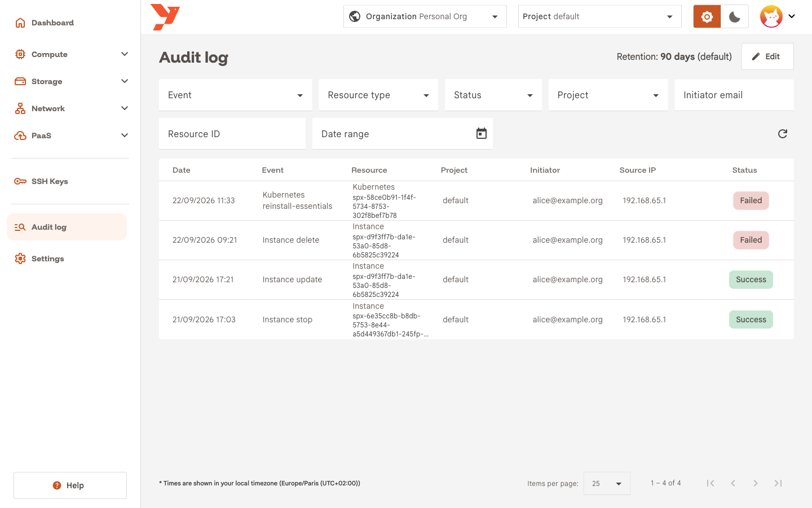Expand the Compute menu section
Image resolution: width=812 pixels, height=508 pixels.
coord(70,54)
